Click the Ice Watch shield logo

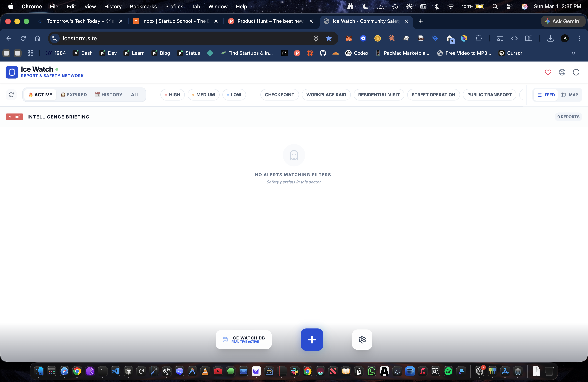tap(12, 72)
